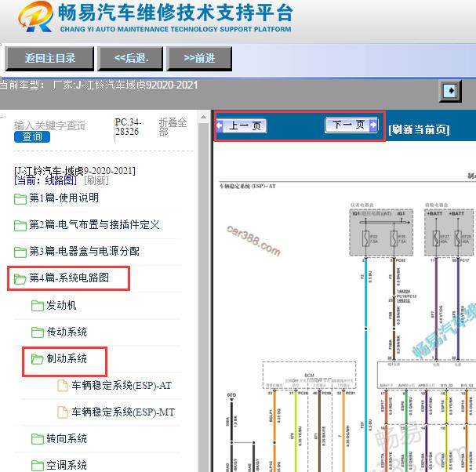The width and height of the screenshot is (476, 472).
Task: Click the [刷新] link in tree header
Action: [96, 181]
